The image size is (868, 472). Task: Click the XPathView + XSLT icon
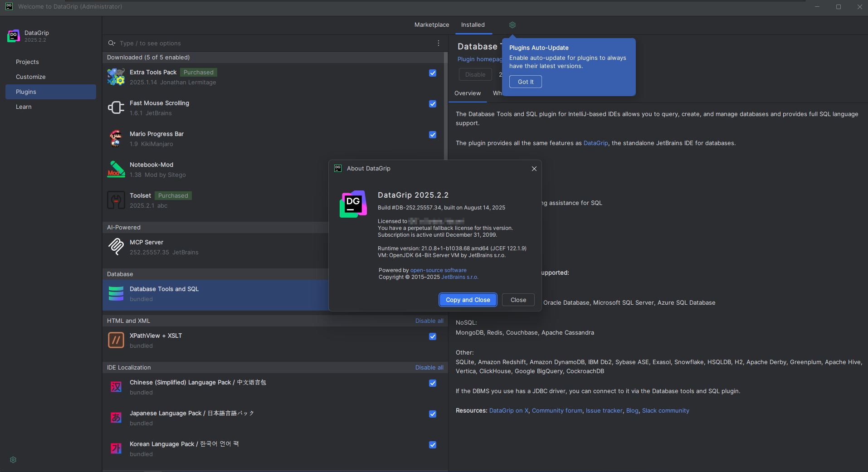[116, 341]
